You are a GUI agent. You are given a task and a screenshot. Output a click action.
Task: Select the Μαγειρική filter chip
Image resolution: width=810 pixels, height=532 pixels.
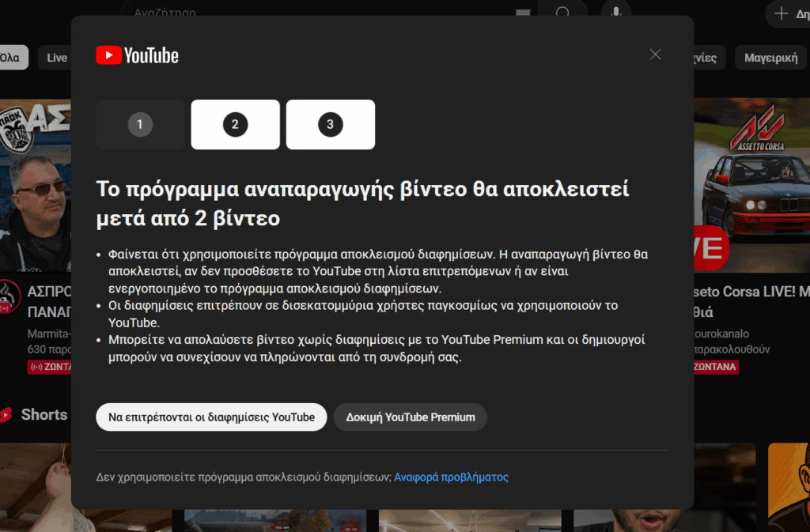click(770, 57)
